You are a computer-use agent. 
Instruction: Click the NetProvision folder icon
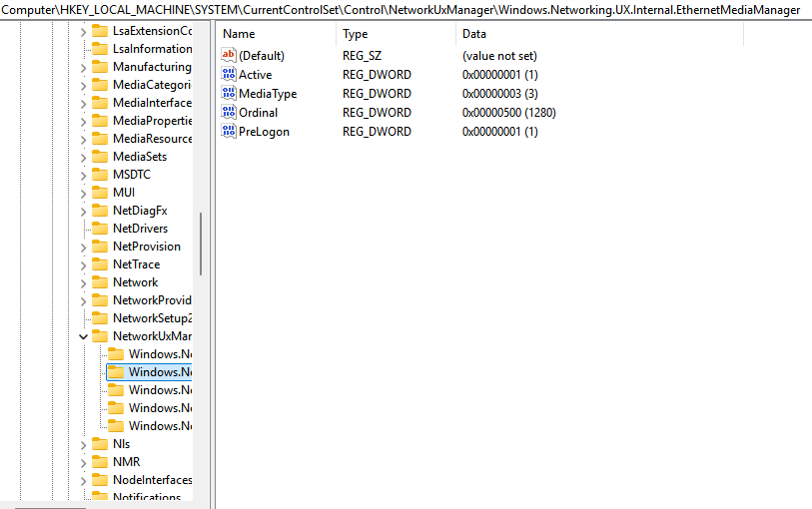point(100,247)
